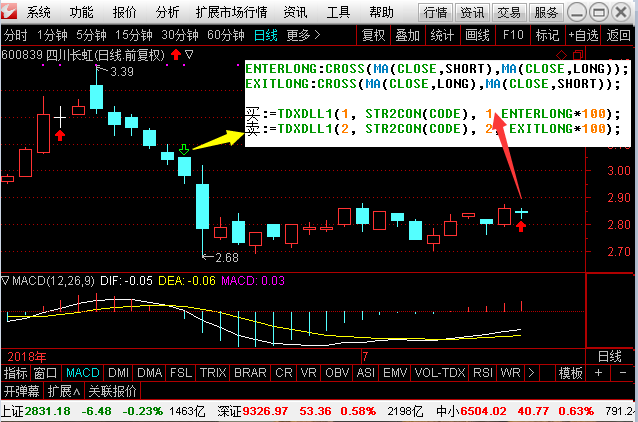The height and width of the screenshot is (422, 638).
Task: Click the 交易 trade button
Action: click(509, 12)
